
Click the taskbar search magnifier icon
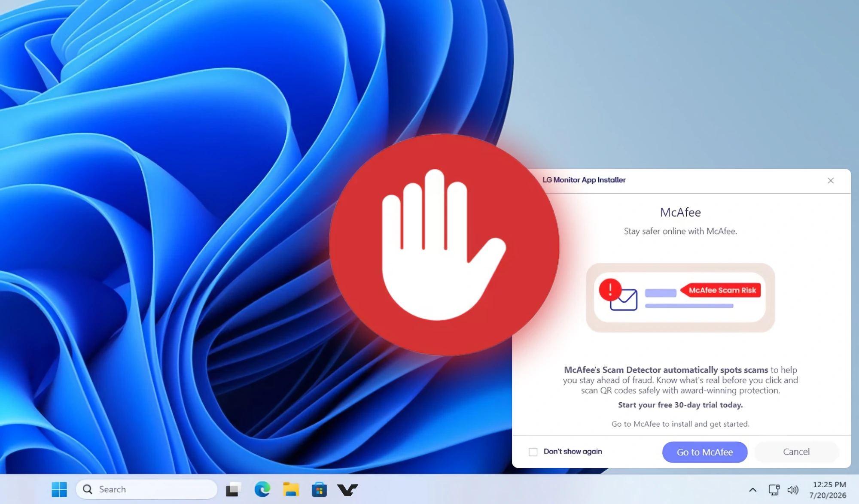88,489
